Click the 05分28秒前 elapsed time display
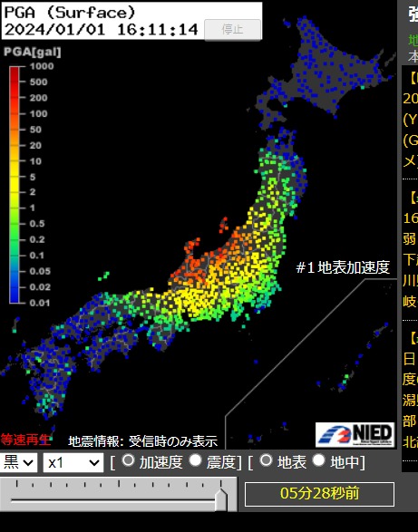This screenshot has height=532, width=418. click(x=319, y=494)
